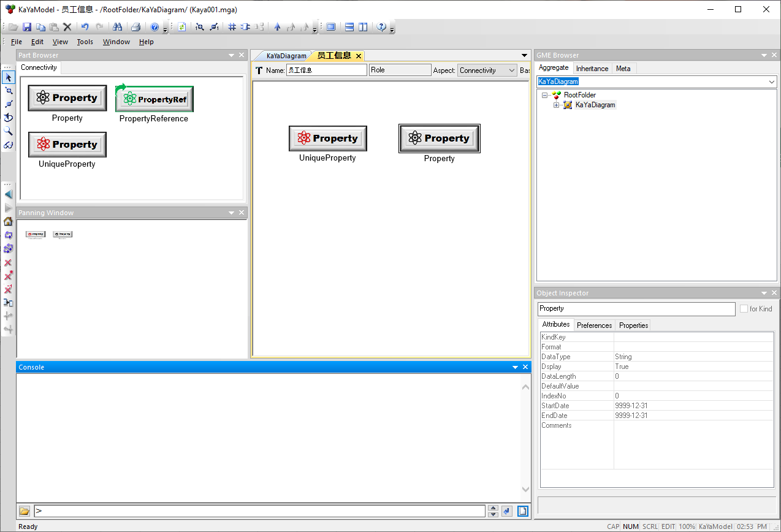Select the KaYaDiagram document tab
This screenshot has width=781, height=532.
286,56
